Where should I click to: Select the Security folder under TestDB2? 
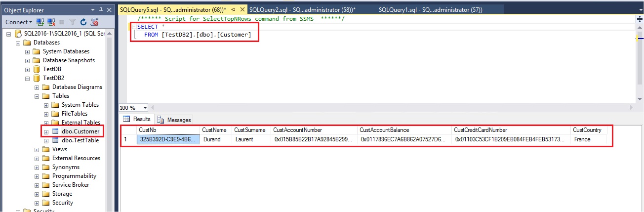tap(62, 203)
